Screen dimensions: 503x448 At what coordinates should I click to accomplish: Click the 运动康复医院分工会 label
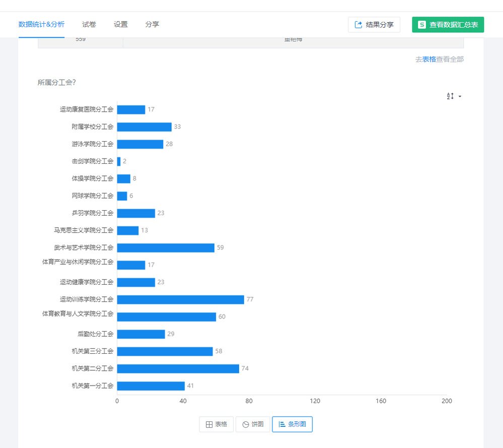point(87,109)
